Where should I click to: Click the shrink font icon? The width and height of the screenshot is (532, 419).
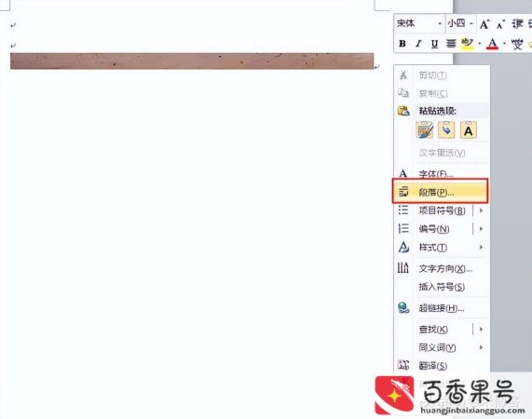[x=500, y=24]
